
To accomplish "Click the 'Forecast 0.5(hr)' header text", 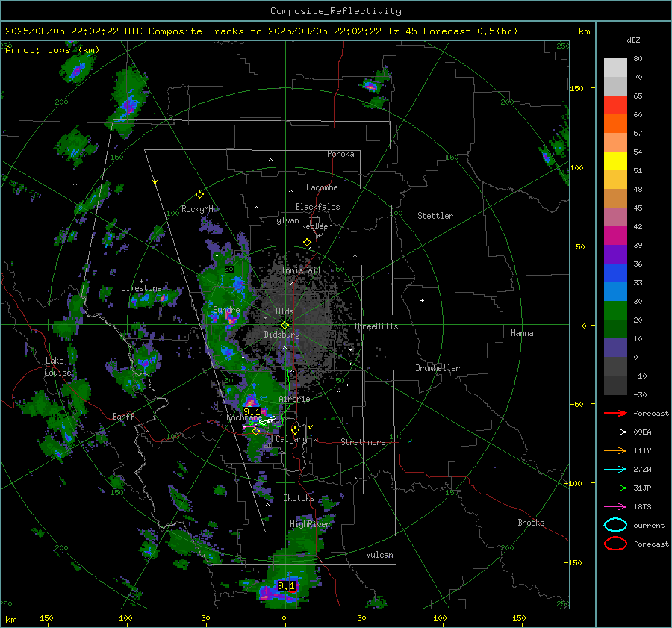I will pyautogui.click(x=470, y=31).
